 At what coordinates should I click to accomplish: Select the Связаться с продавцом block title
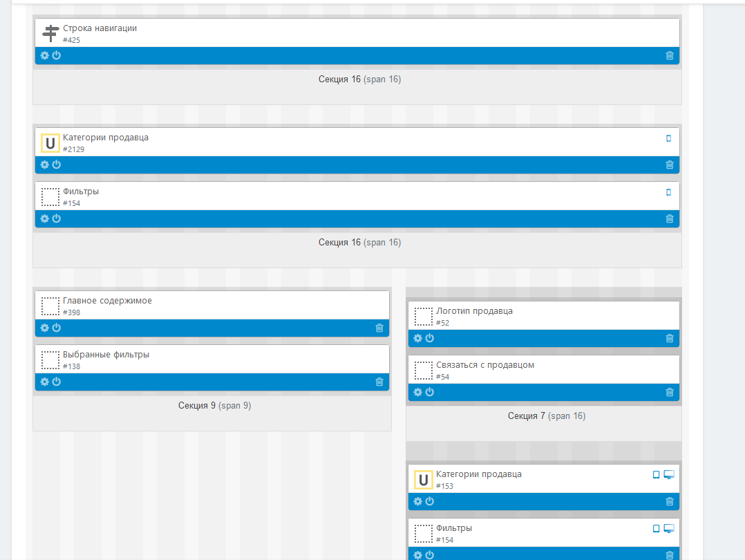point(485,364)
